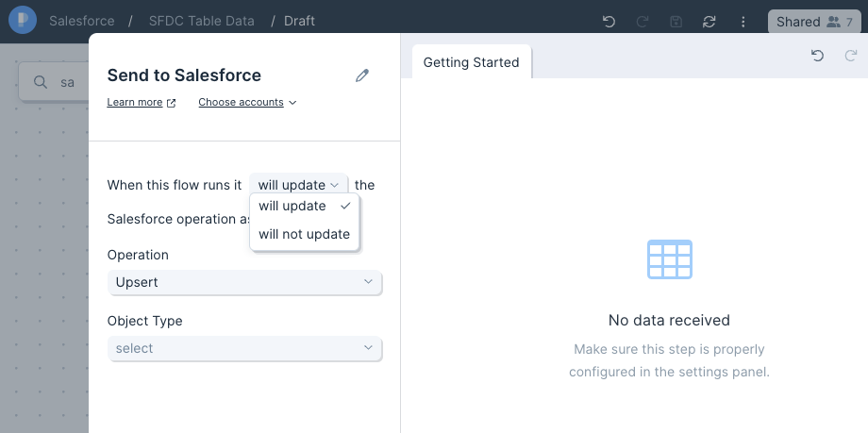Open the three-dot more options menu
The width and height of the screenshot is (868, 433).
pos(743,22)
